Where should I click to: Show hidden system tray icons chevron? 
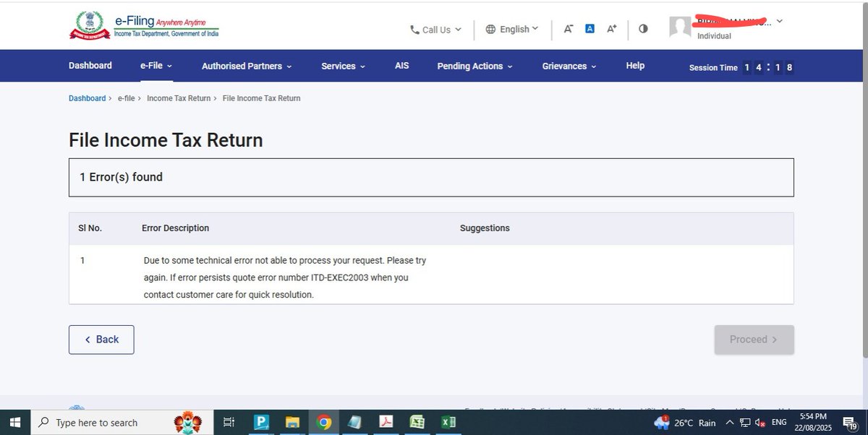[x=729, y=423]
